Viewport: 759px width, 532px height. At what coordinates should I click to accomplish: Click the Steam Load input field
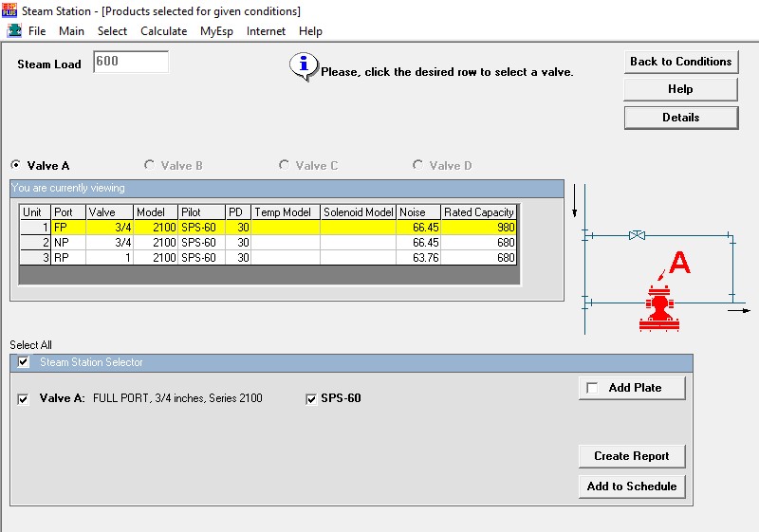click(131, 62)
